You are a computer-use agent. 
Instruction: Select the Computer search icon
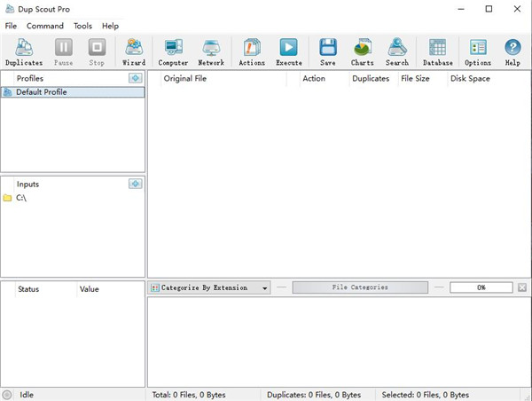tap(173, 51)
